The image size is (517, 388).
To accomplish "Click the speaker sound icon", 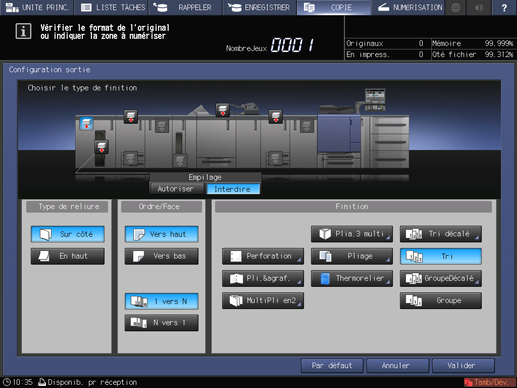I will tap(479, 7).
